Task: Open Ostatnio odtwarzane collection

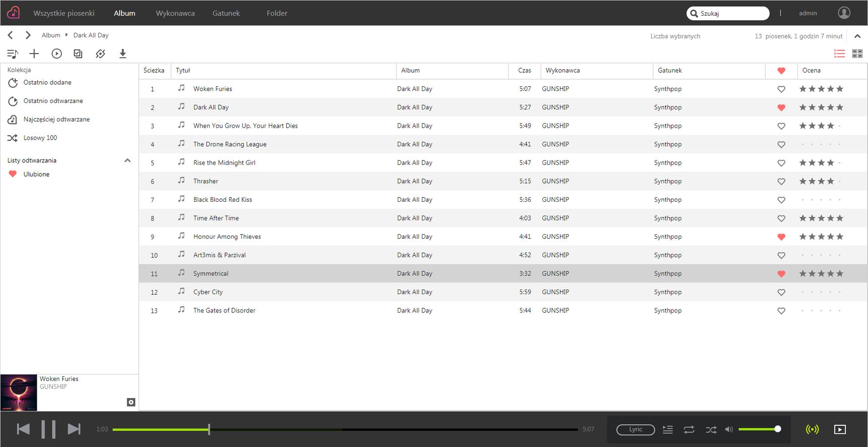Action: click(53, 101)
